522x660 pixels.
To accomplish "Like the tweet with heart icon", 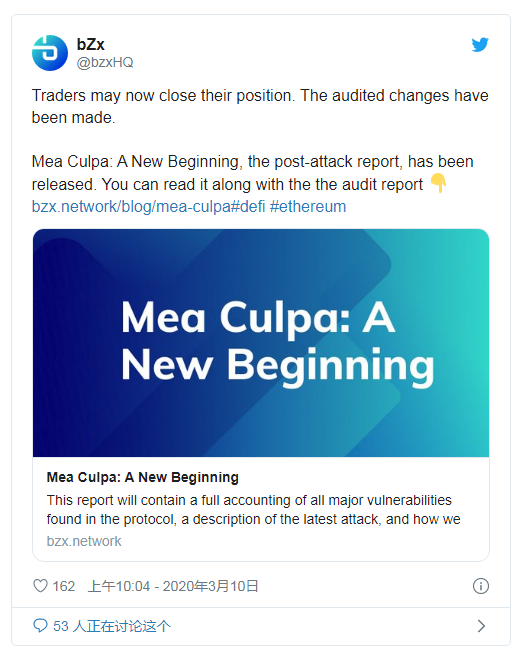I will pyautogui.click(x=40, y=585).
